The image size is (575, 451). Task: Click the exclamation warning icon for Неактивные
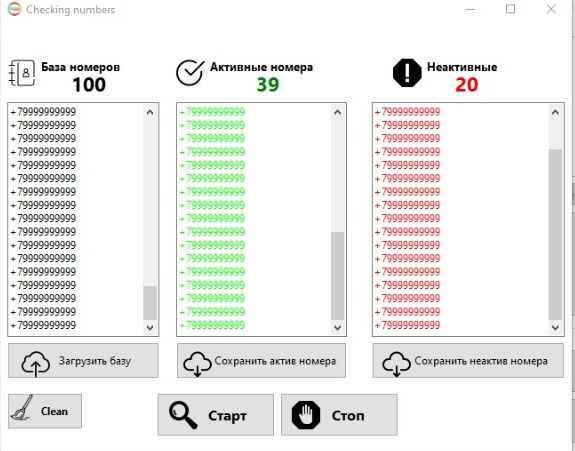407,73
